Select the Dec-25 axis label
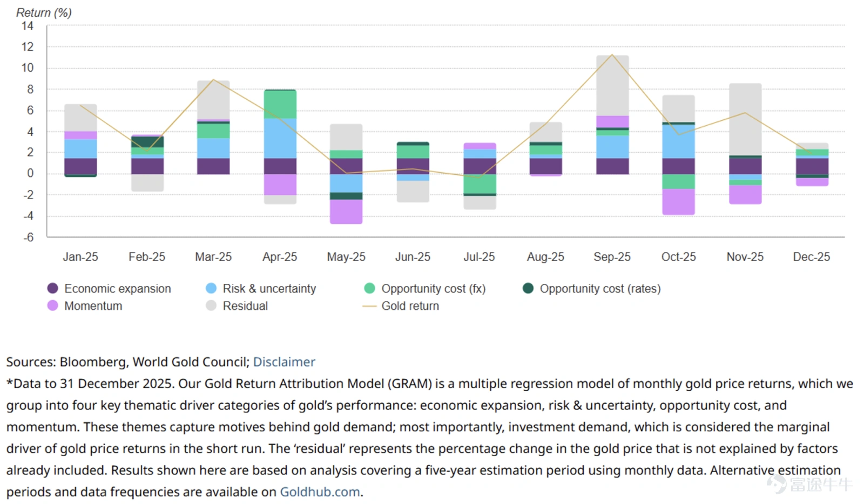 coord(812,257)
